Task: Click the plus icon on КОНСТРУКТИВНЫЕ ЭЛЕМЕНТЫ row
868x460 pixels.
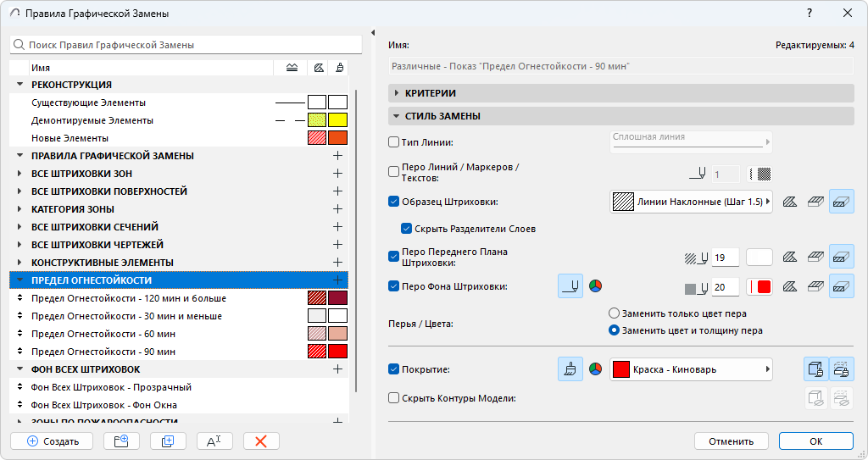Action: coord(337,262)
